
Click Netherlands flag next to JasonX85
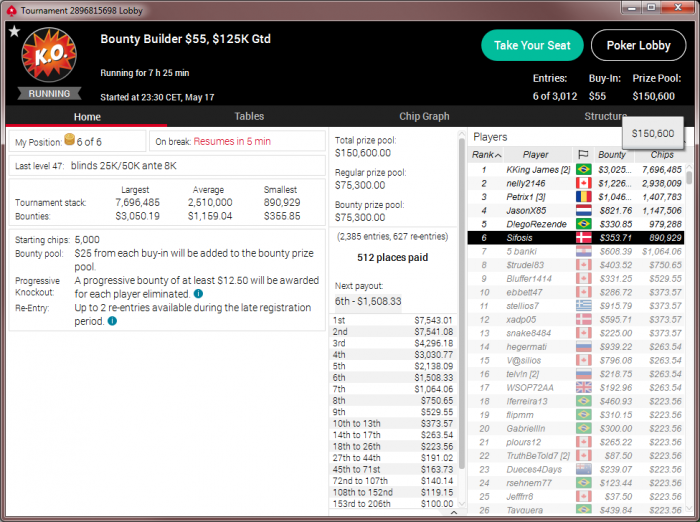(583, 210)
